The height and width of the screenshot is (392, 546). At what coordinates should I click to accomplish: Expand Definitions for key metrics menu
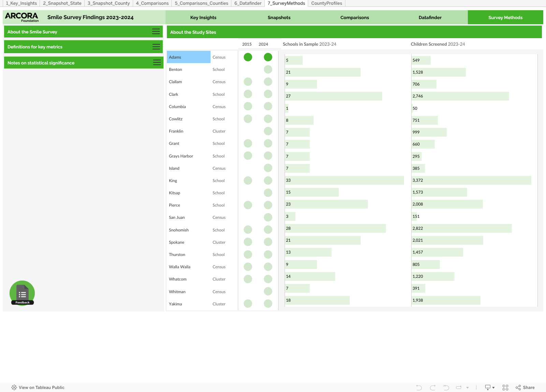[156, 47]
